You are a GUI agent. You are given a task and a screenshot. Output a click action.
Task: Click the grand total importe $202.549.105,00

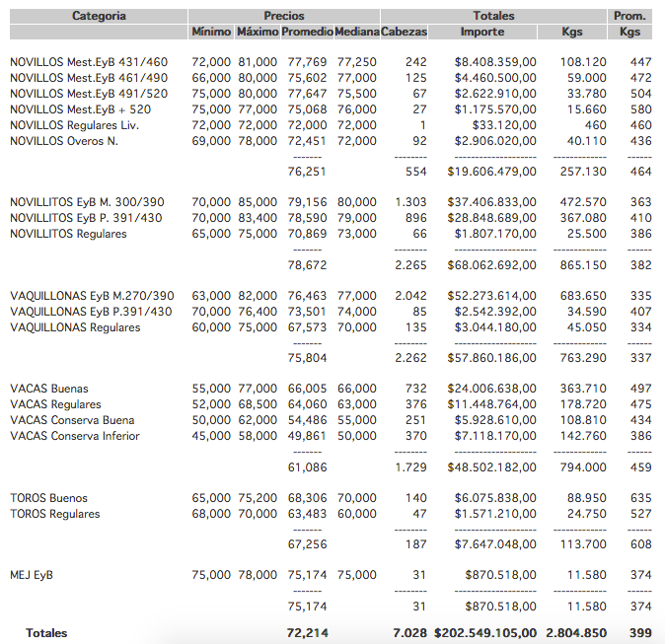click(485, 632)
